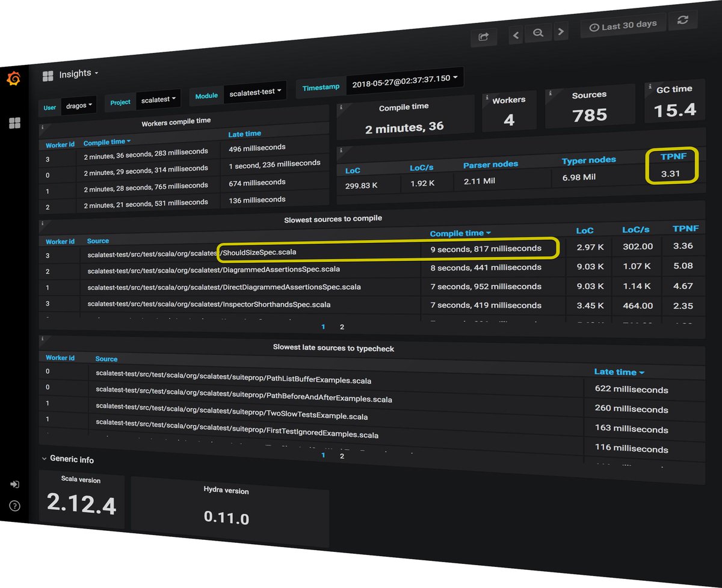Sort late sources by Late time header
Screen dimensions: 722x588
point(619,372)
